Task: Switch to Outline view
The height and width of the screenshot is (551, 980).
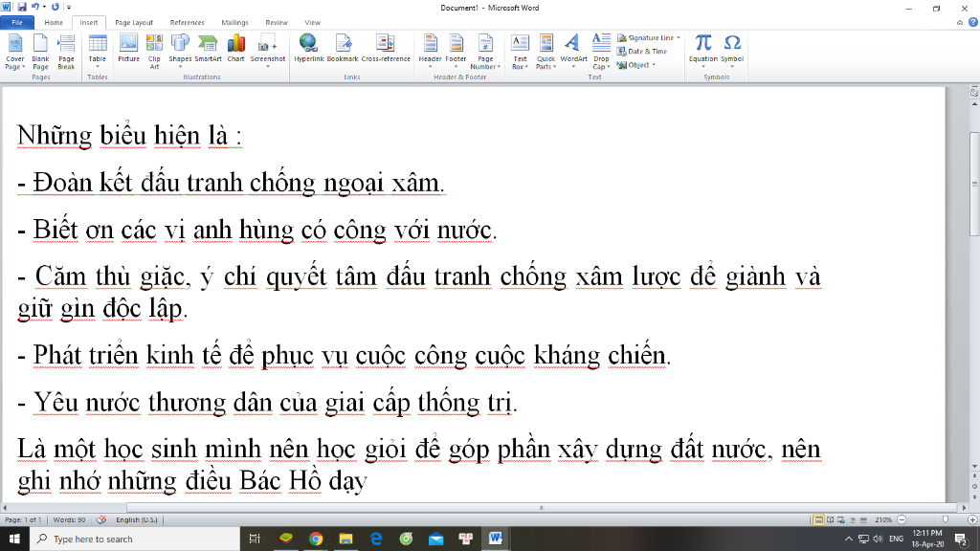Action: pos(853,519)
